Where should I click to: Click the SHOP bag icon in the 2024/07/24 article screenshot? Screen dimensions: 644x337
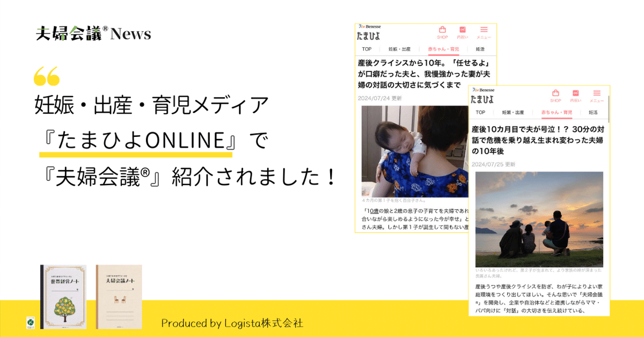[x=442, y=30]
